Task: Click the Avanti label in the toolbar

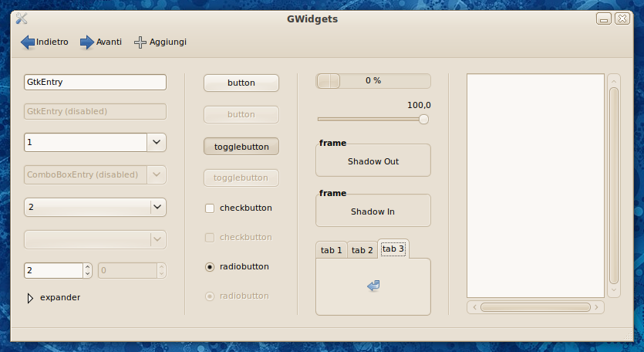Action: pyautogui.click(x=109, y=42)
